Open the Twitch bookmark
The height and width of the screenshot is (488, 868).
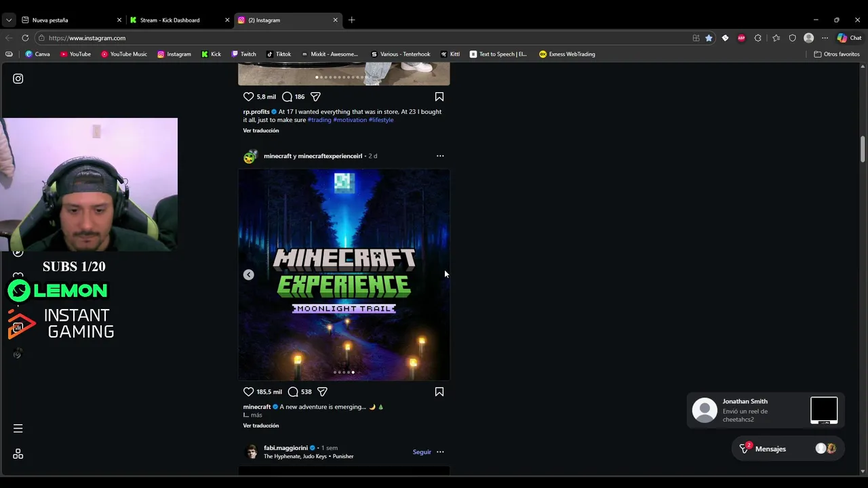tap(244, 54)
